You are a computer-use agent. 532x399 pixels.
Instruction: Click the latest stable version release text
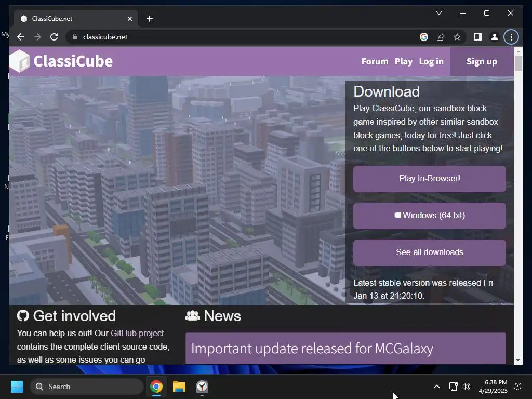tap(423, 289)
